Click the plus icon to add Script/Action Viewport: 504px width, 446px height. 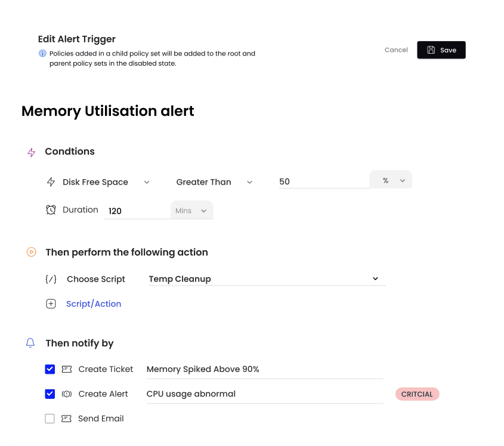coord(51,304)
